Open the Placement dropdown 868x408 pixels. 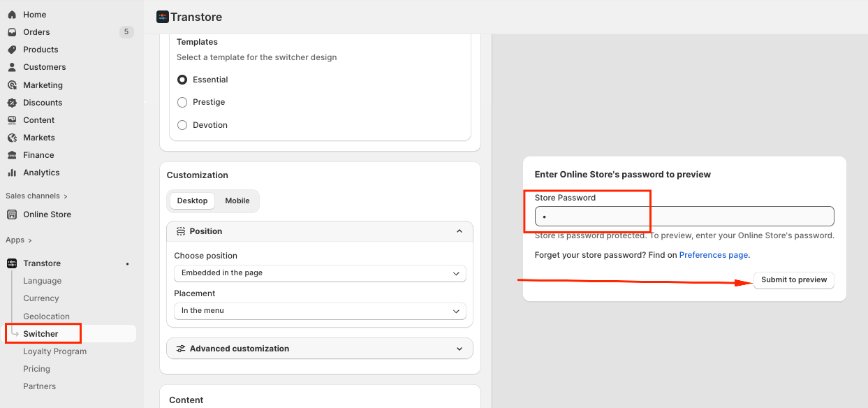320,311
